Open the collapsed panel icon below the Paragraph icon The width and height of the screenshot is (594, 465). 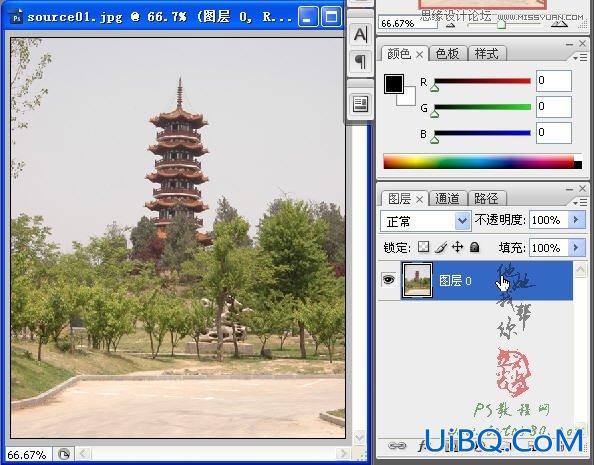point(360,104)
